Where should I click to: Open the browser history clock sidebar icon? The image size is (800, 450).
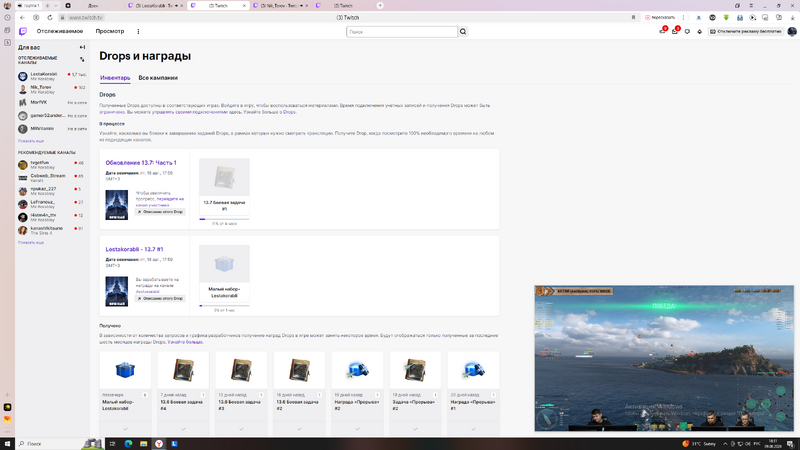pyautogui.click(x=7, y=17)
